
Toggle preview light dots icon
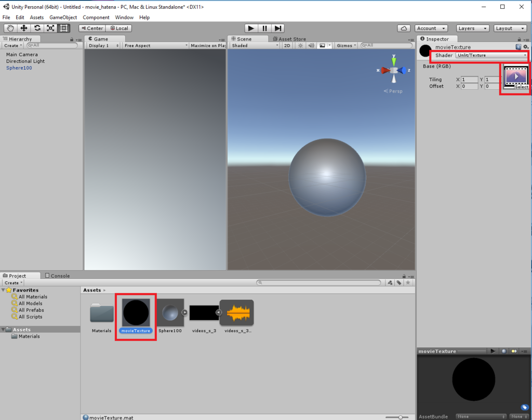pyautogui.click(x=514, y=351)
